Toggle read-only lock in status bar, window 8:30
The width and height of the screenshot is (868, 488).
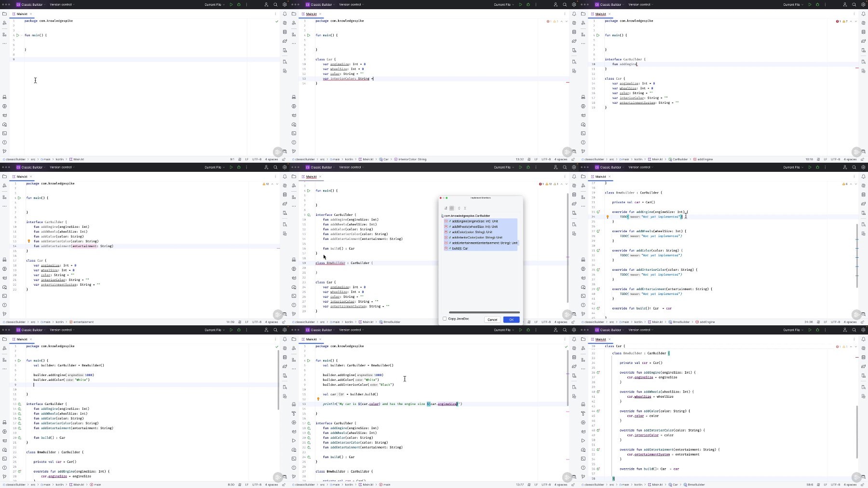coord(284,485)
